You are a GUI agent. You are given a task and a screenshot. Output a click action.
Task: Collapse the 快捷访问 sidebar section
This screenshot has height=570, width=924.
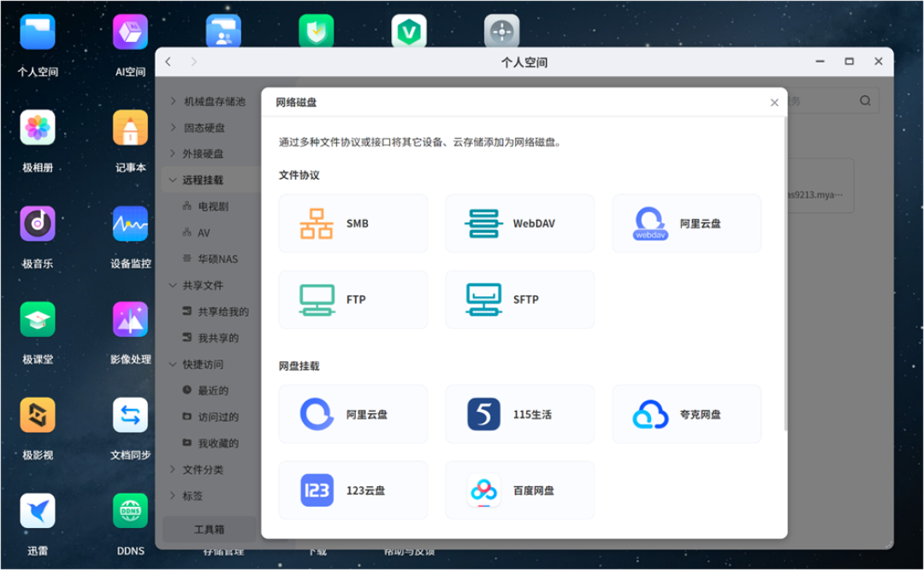point(173,365)
